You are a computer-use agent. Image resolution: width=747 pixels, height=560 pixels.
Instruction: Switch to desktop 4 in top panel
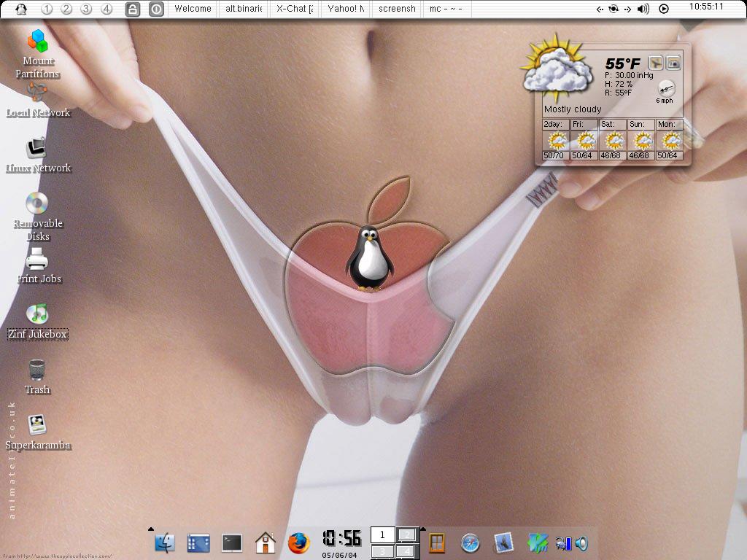pos(107,9)
